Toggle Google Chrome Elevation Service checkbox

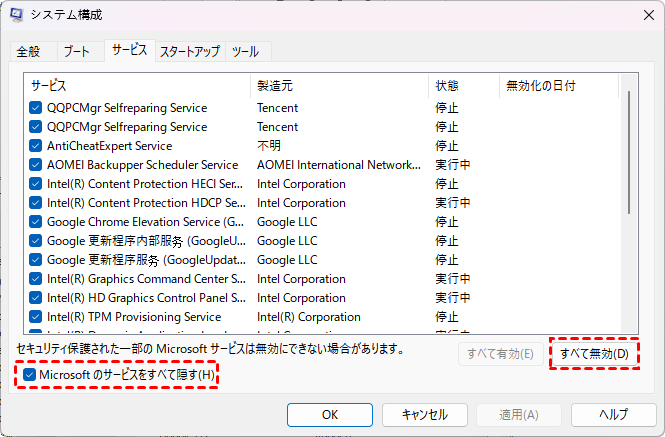click(36, 222)
